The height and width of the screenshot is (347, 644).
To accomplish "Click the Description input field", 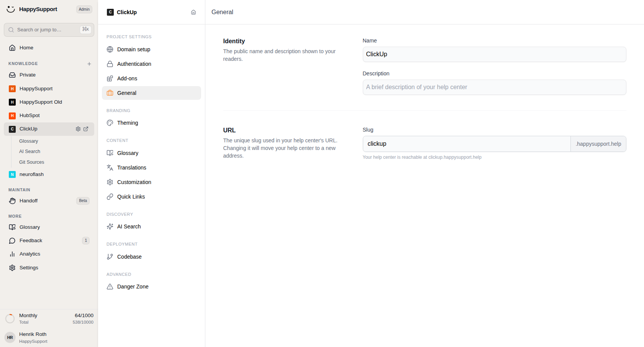I will click(x=494, y=87).
